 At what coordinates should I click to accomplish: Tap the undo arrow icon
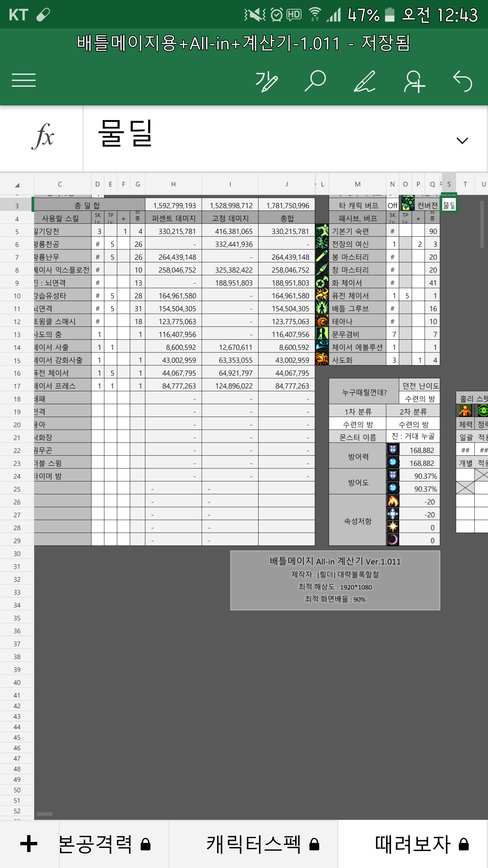point(463,81)
